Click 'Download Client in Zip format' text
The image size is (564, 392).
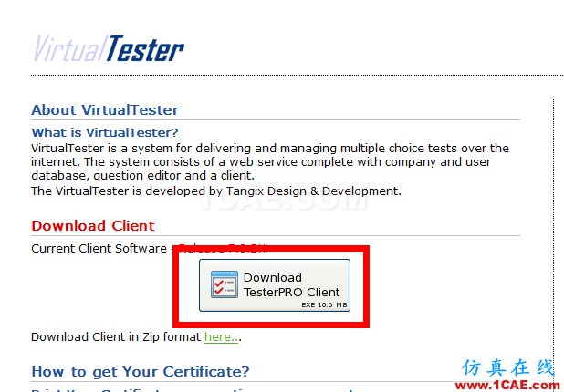coord(116,337)
